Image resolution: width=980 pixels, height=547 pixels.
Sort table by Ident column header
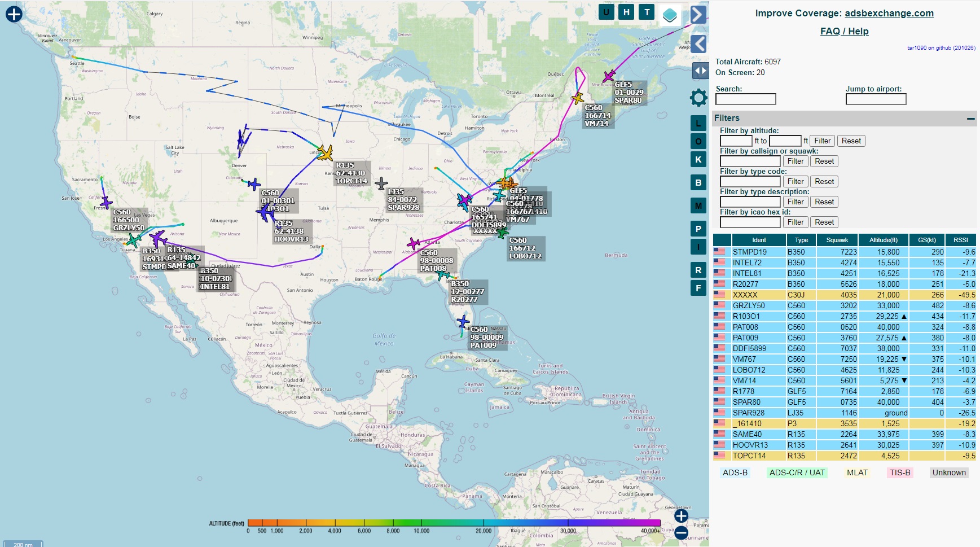click(x=759, y=240)
